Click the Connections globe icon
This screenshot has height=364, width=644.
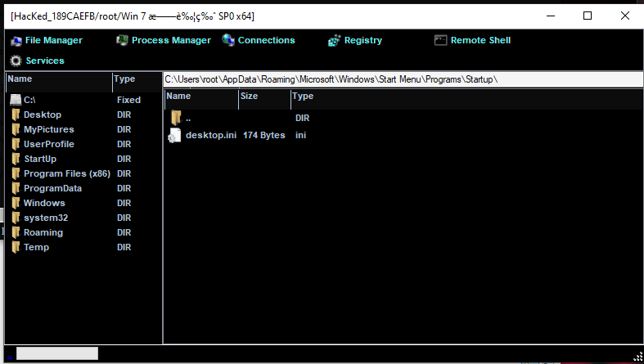(228, 40)
